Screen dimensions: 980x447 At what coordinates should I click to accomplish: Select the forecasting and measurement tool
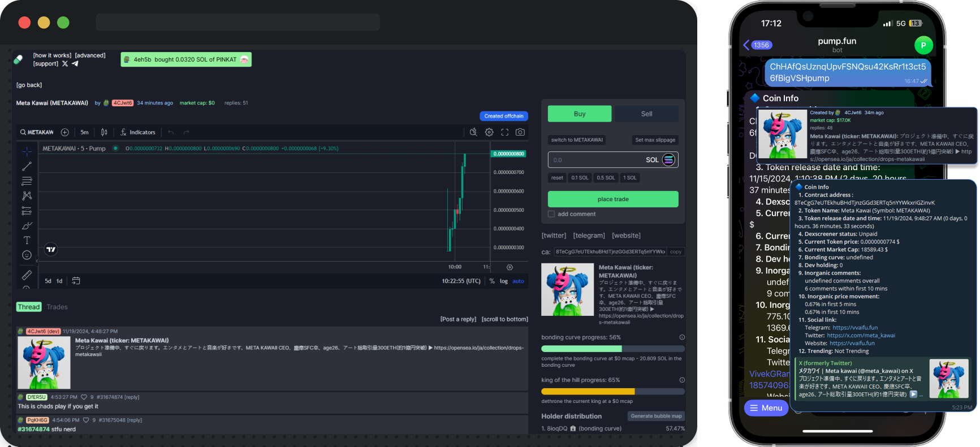point(27,211)
